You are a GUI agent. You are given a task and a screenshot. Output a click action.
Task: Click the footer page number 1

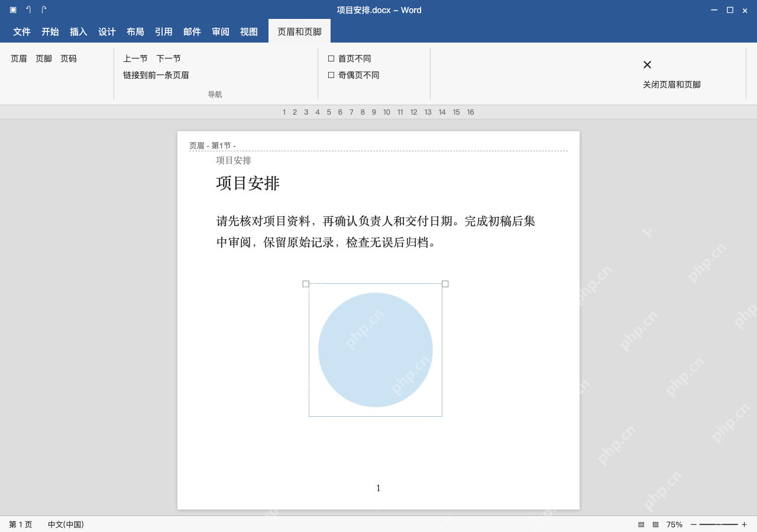378,488
